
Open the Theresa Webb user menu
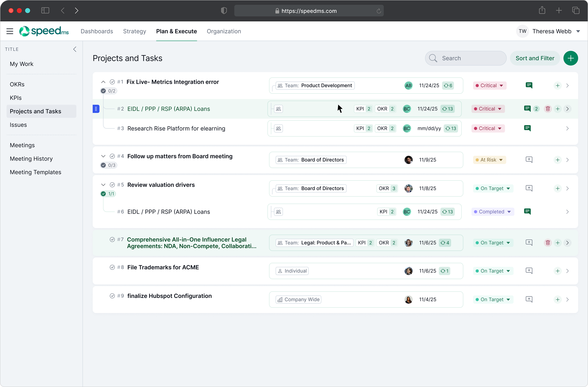(551, 31)
